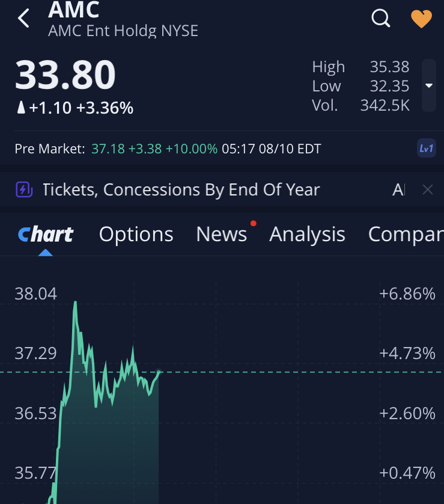Open the search magnifier icon

[x=381, y=18]
